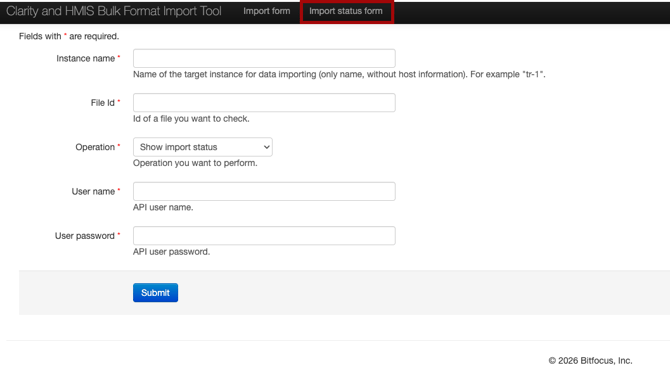This screenshot has width=670, height=389.
Task: Select the User name text box
Action: tap(264, 192)
